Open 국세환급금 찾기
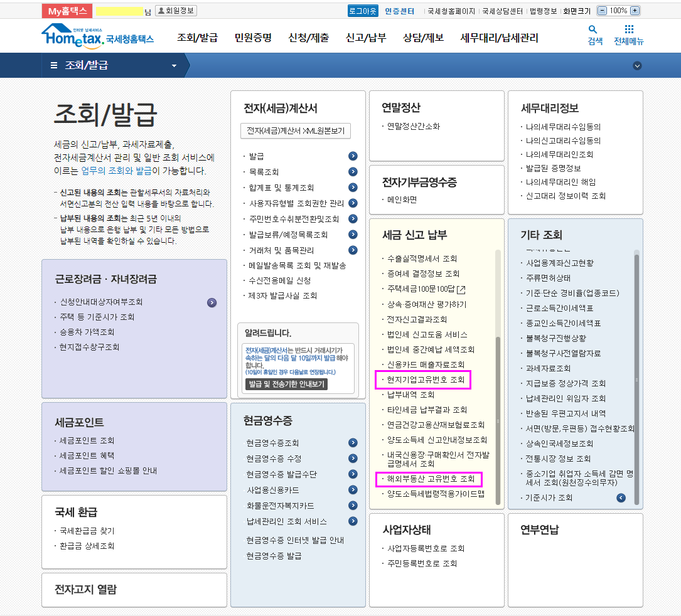The image size is (681, 616). coord(87,531)
